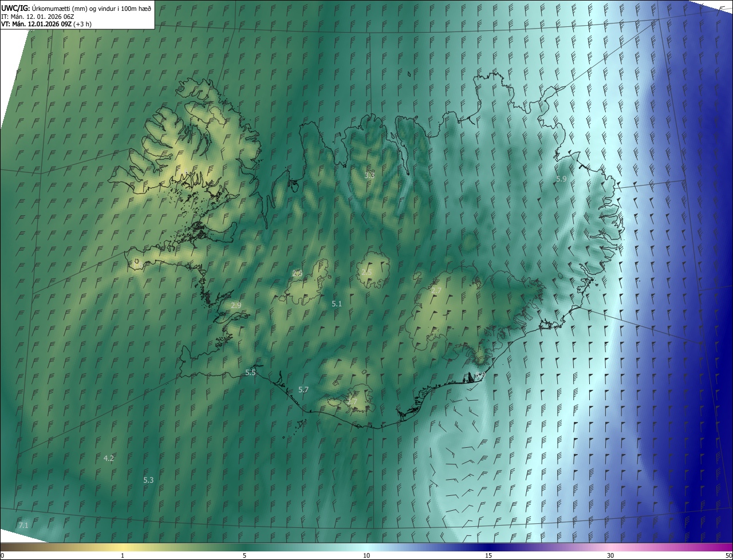The image size is (733, 560).
Task: Click the "VT: Mán. 12.01.2026 09Z (+3 h)" line
Action: pyautogui.click(x=46, y=24)
